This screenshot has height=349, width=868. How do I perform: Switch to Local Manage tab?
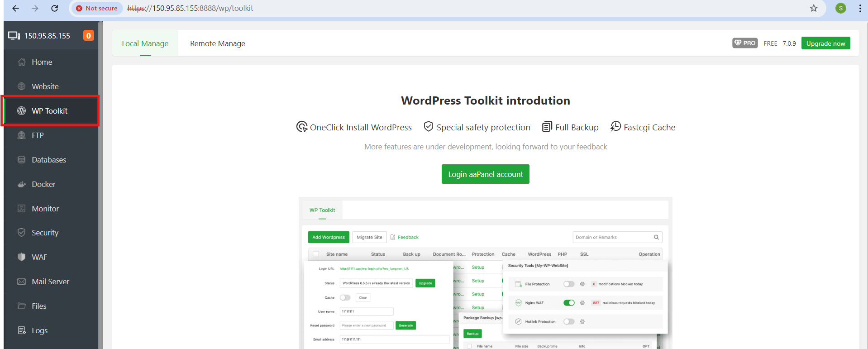[145, 43]
